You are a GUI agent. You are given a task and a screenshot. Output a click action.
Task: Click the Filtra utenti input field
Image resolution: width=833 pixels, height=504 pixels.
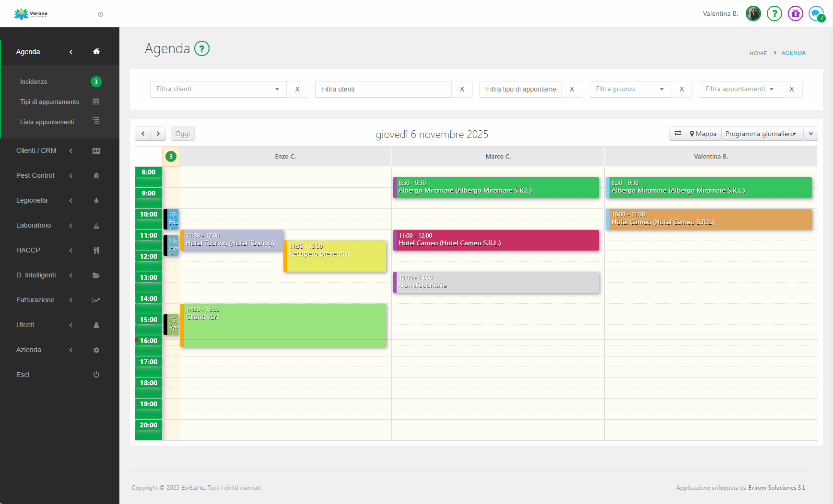(383, 89)
